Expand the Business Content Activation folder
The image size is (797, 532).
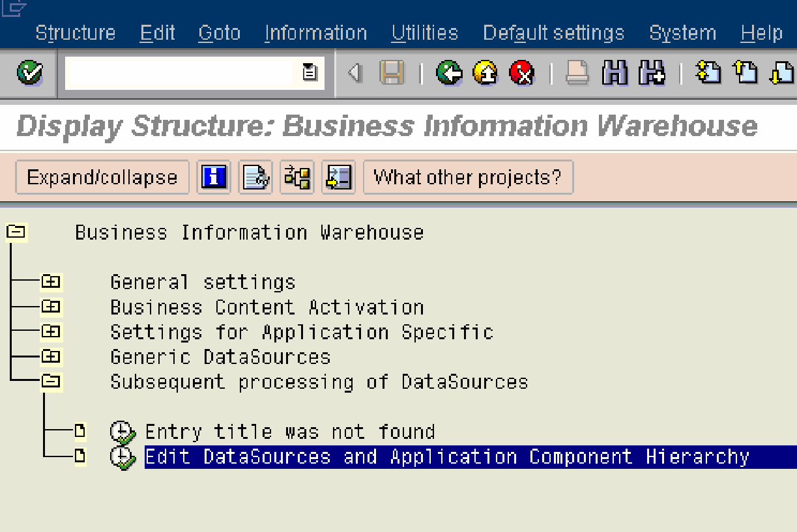click(x=51, y=306)
